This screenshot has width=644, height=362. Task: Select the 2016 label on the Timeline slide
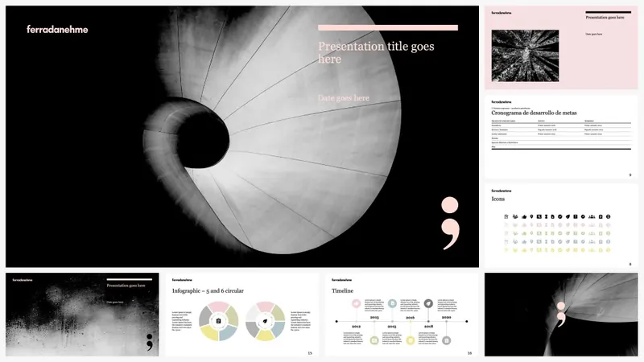411,317
